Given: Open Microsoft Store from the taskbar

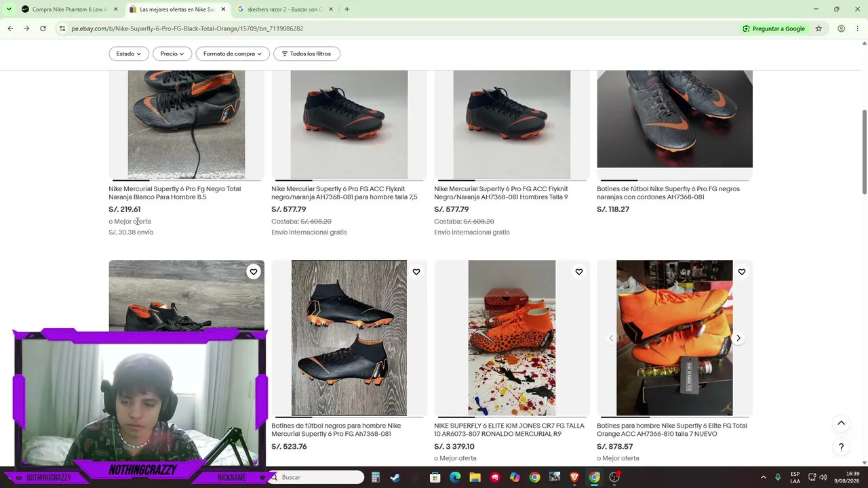Looking at the screenshot, I should pos(435,477).
